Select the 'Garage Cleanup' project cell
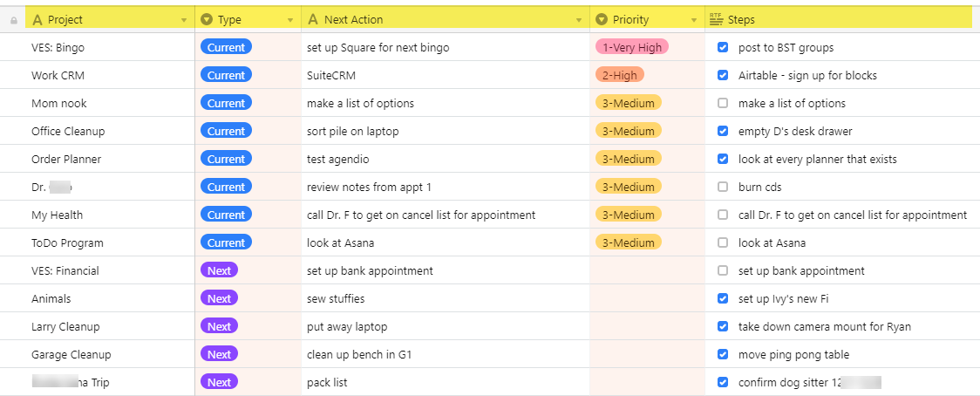The height and width of the screenshot is (396, 980). [71, 354]
